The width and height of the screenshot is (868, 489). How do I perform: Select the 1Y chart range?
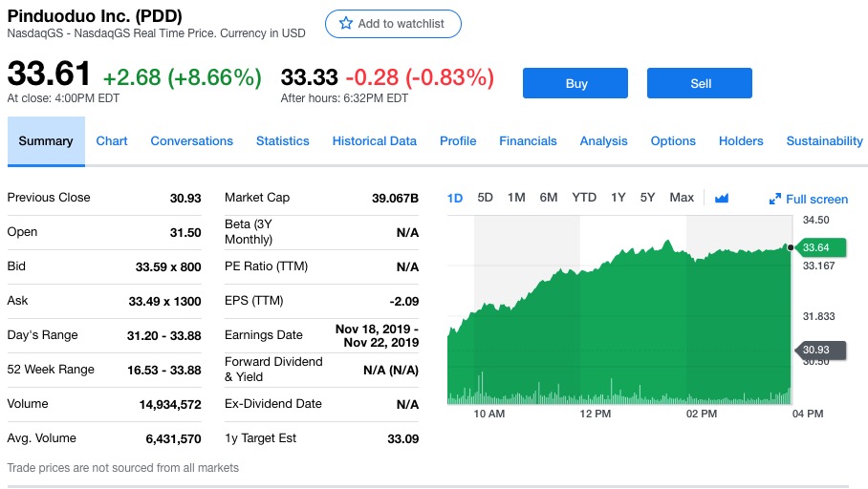pyautogui.click(x=618, y=198)
